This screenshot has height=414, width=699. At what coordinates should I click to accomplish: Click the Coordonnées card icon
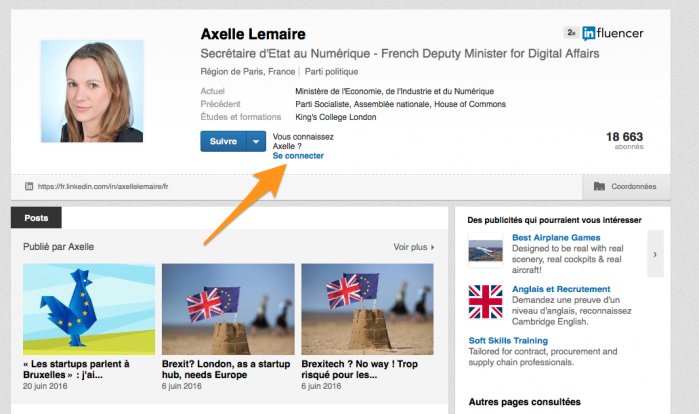pos(600,186)
